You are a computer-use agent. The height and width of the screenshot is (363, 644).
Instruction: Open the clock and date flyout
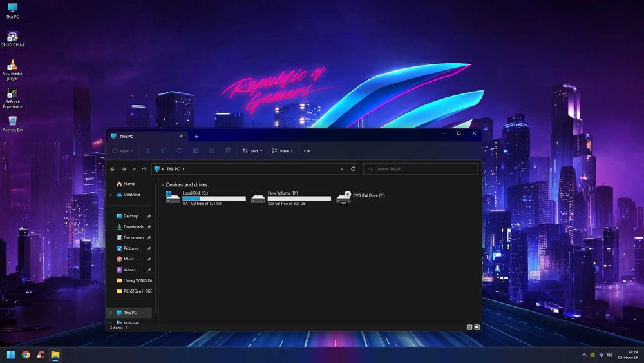(x=628, y=355)
